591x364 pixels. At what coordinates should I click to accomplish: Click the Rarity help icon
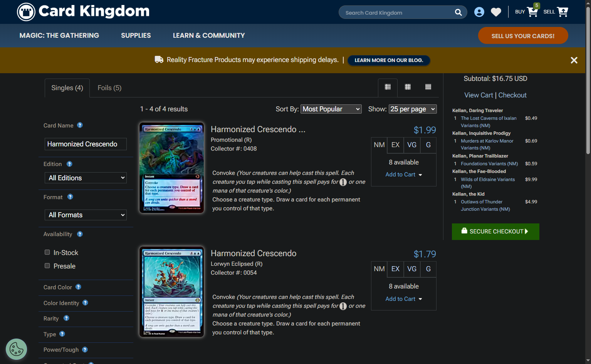[x=66, y=318]
